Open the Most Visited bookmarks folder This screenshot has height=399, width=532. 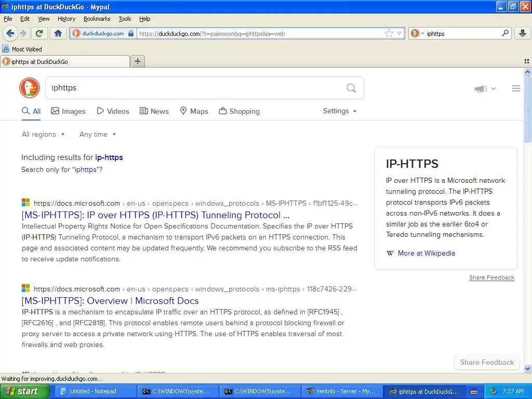coord(22,49)
